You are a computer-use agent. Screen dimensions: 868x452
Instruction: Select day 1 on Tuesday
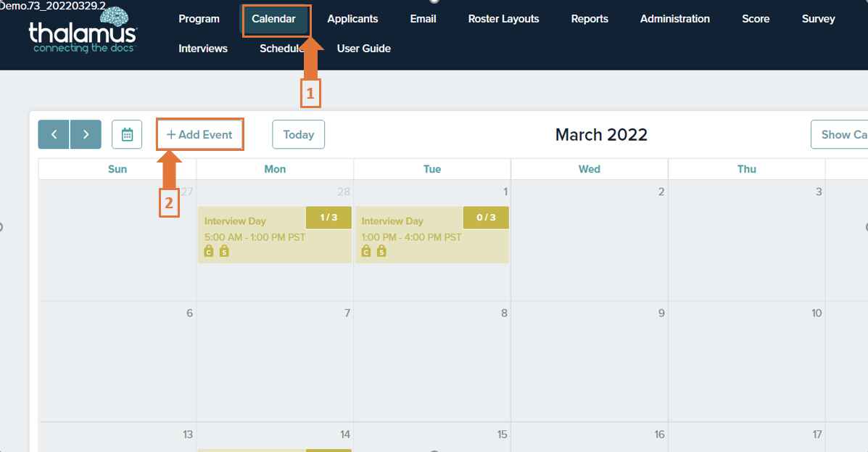pos(505,192)
